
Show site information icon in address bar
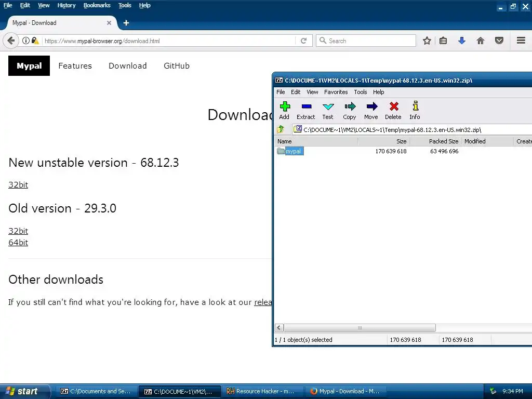tap(26, 41)
